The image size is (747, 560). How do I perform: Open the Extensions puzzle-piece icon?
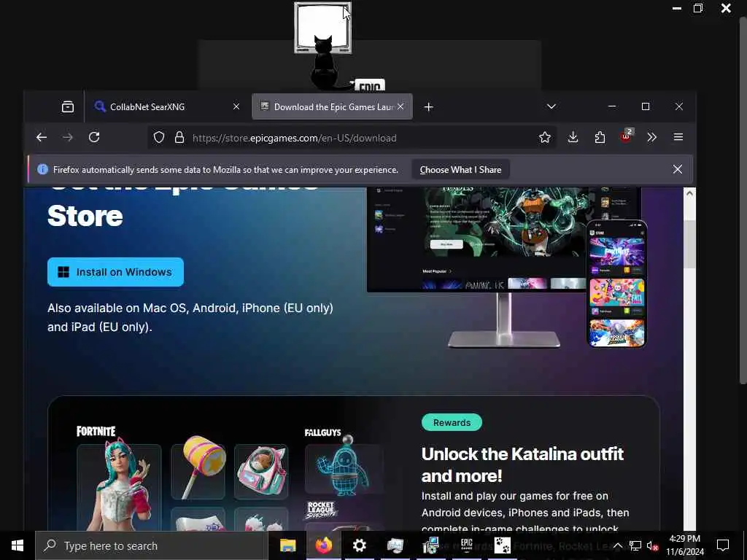[600, 137]
